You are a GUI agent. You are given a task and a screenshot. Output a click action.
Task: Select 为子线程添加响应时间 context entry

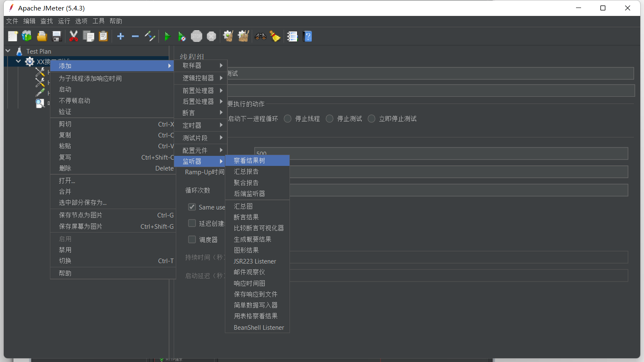click(112, 78)
